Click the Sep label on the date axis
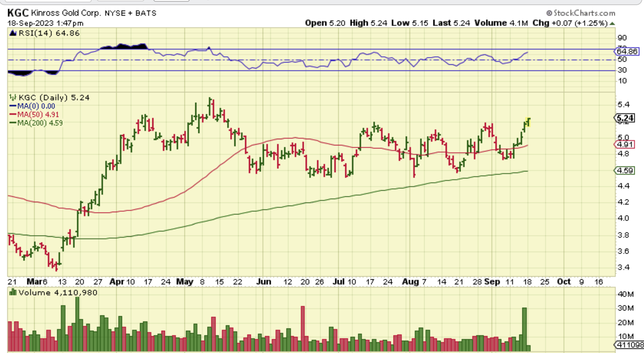This screenshot has width=644, height=353. pyautogui.click(x=492, y=282)
